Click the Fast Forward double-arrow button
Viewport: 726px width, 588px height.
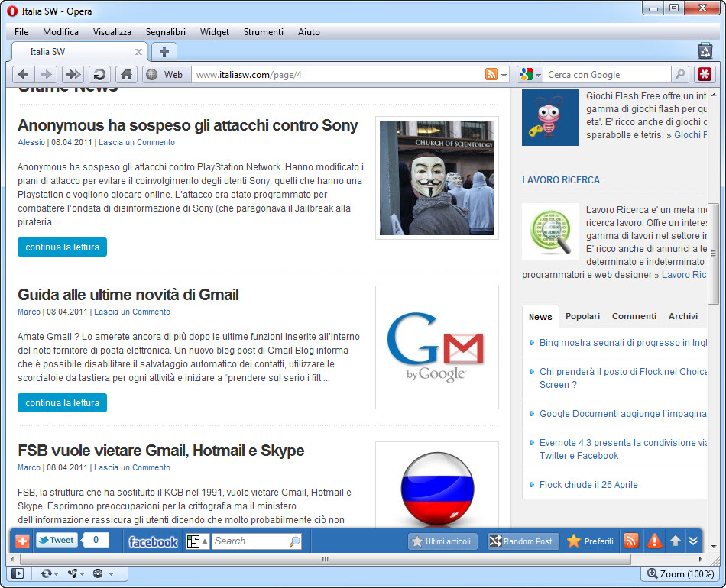tap(73, 75)
